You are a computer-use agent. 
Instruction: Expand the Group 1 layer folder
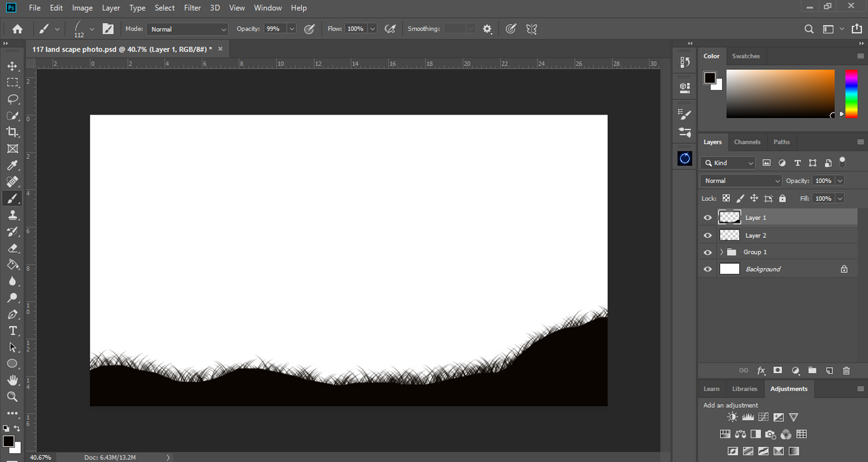[x=722, y=252]
